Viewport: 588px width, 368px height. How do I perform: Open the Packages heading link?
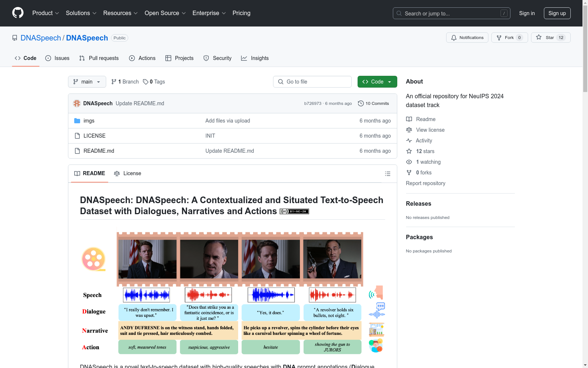click(419, 237)
